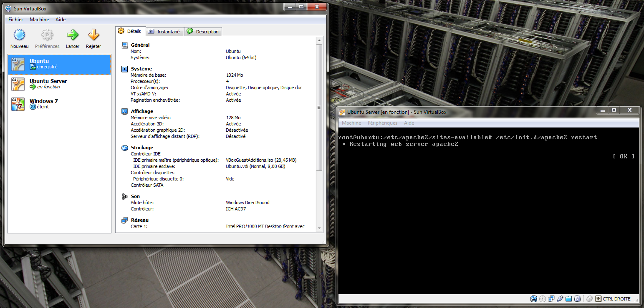Switch to the Instantané tab
Image resolution: width=644 pixels, height=308 pixels.
click(x=164, y=31)
